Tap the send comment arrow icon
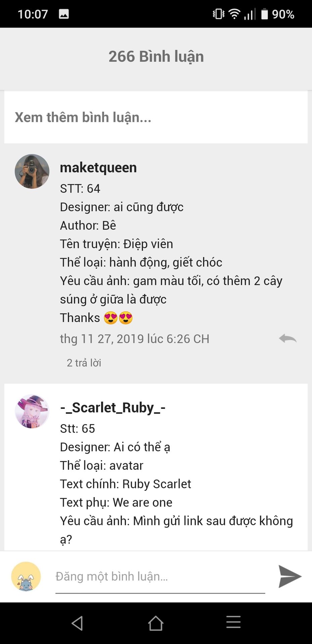The width and height of the screenshot is (312, 644). coord(290,576)
